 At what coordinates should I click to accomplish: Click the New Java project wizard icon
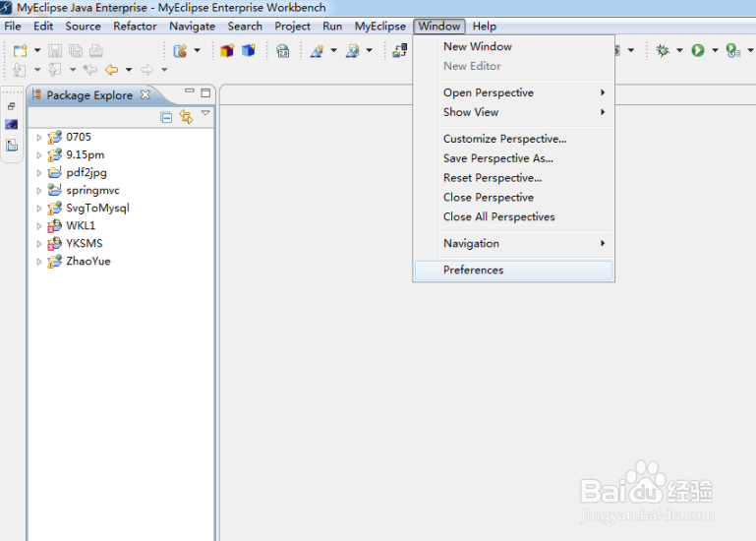(180, 51)
